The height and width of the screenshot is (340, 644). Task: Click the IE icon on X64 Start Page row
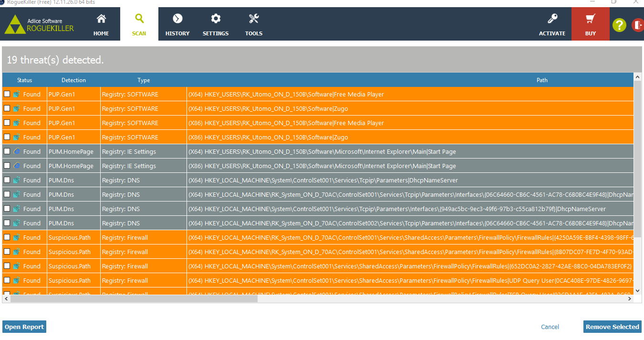click(17, 151)
